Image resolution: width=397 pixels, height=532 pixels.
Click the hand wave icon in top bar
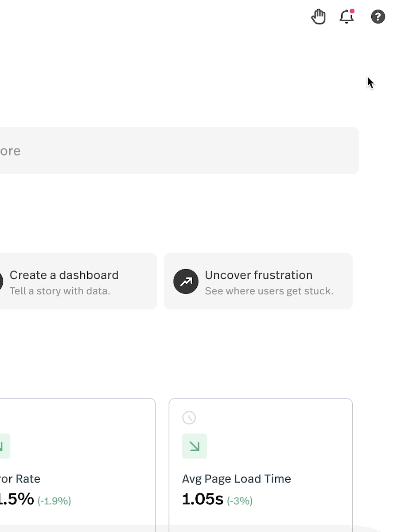click(x=319, y=17)
